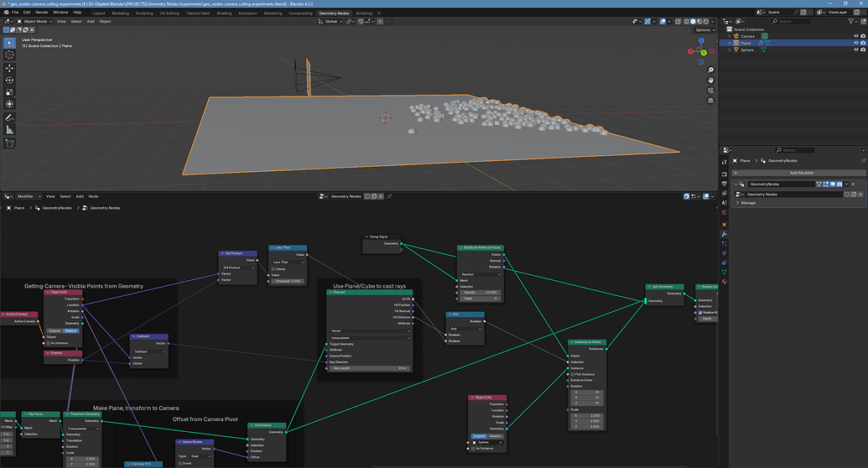Click the add workspace plus button
The image size is (868, 468).
pyautogui.click(x=379, y=13)
